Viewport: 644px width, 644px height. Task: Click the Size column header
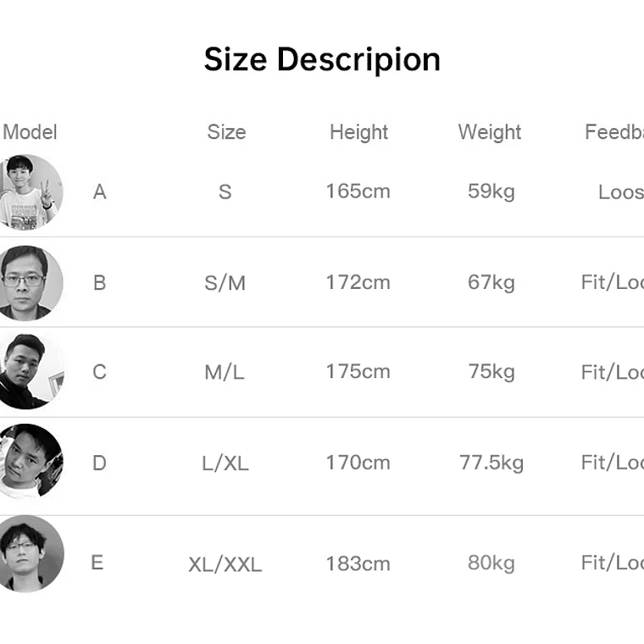(226, 132)
